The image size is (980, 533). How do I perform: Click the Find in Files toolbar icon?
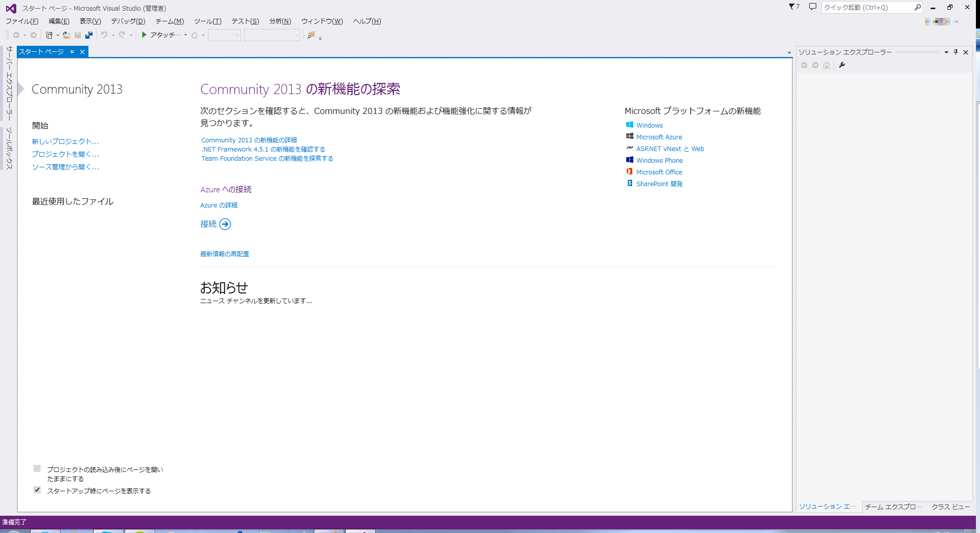pyautogui.click(x=311, y=35)
